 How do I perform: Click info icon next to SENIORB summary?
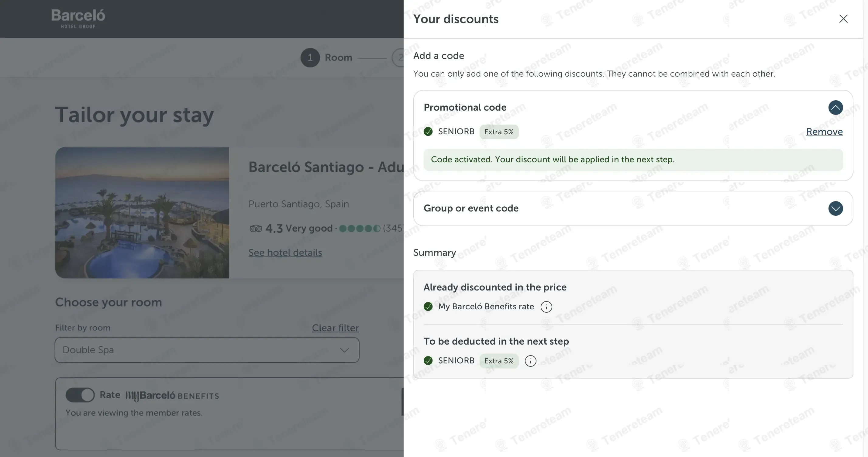click(530, 361)
